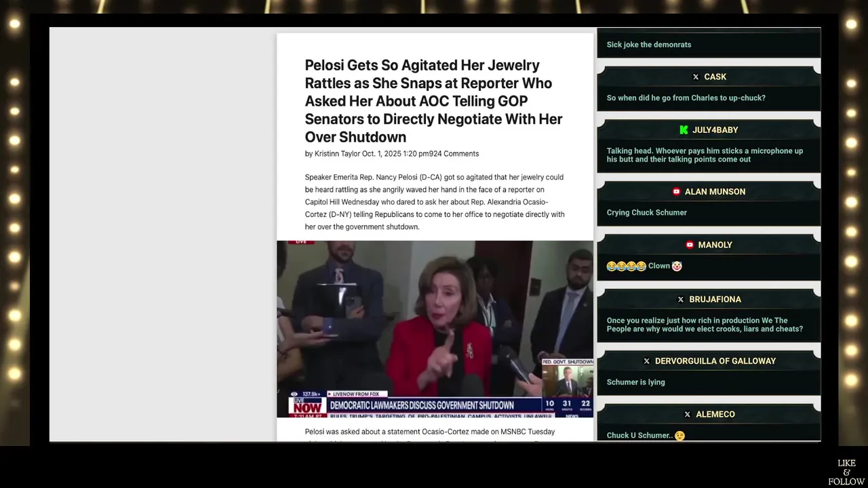The height and width of the screenshot is (488, 868).
Task: Click comment 'Crying Chuck Schumer'
Action: [x=646, y=213]
